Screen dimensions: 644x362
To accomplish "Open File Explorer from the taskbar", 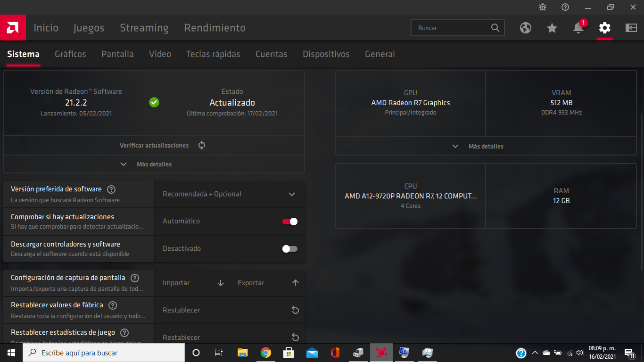I will (243, 353).
